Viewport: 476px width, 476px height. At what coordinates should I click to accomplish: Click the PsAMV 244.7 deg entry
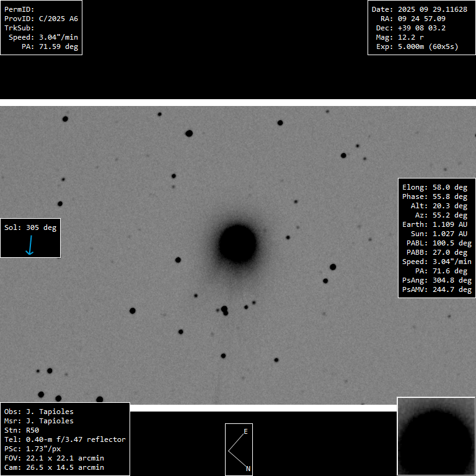point(436,289)
